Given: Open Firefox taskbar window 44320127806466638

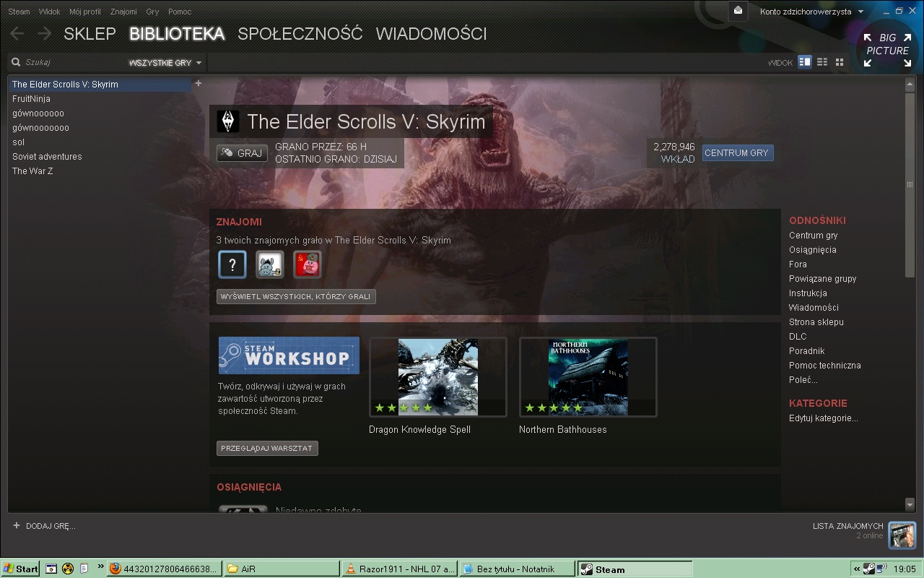Looking at the screenshot, I should click(x=163, y=569).
